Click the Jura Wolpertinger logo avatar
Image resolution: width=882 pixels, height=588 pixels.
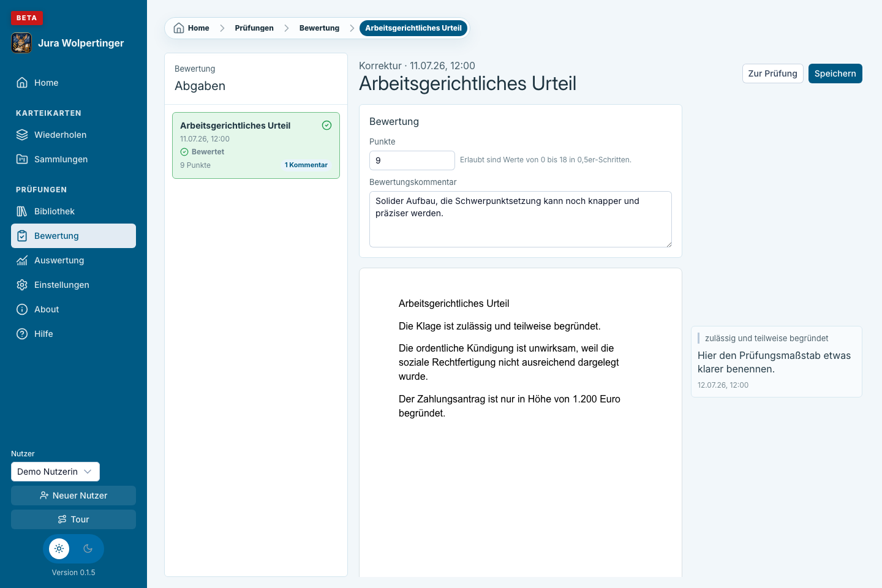[21, 43]
